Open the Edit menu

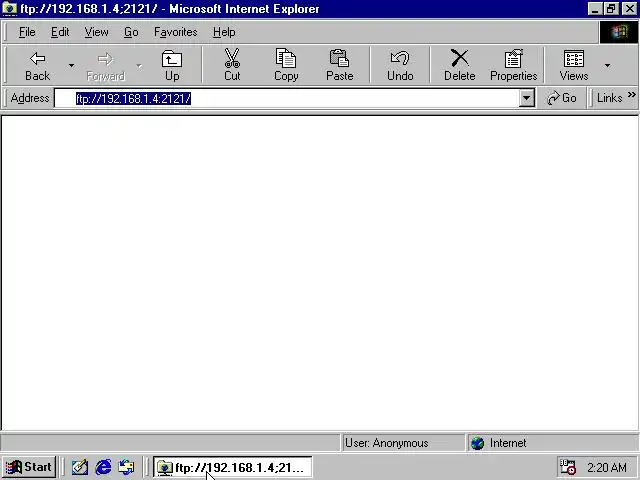60,32
